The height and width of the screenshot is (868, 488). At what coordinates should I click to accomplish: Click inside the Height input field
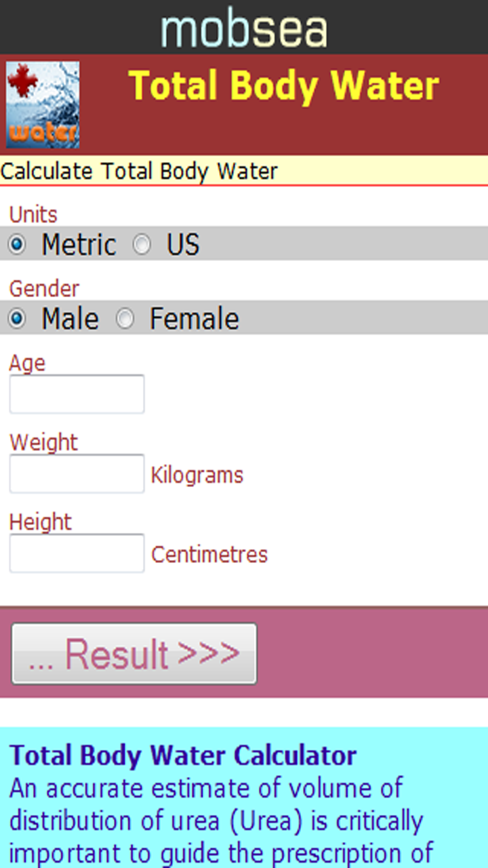point(77,553)
